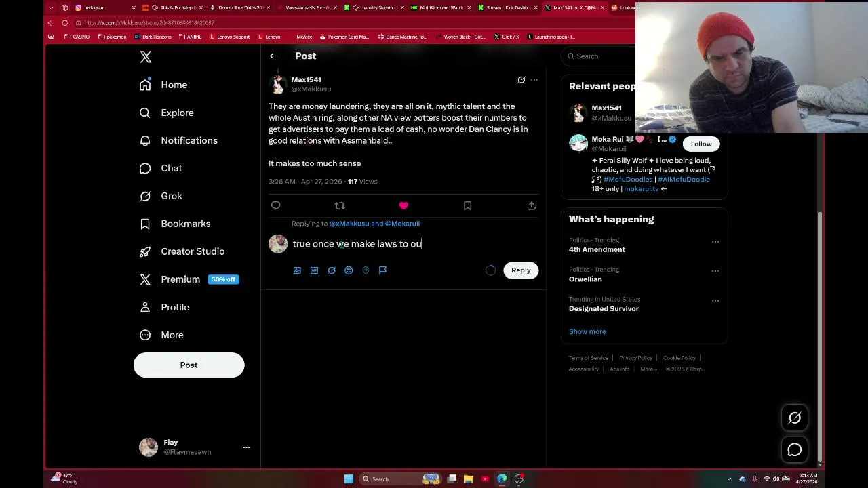Viewport: 868px width, 488px height.
Task: Open Grok from the sidebar
Action: click(x=161, y=196)
